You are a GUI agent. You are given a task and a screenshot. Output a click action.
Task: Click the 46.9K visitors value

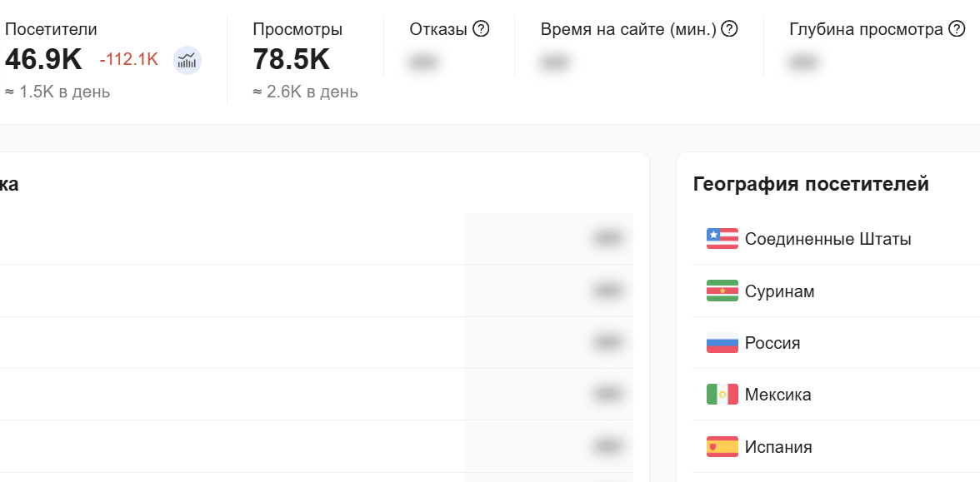(43, 60)
